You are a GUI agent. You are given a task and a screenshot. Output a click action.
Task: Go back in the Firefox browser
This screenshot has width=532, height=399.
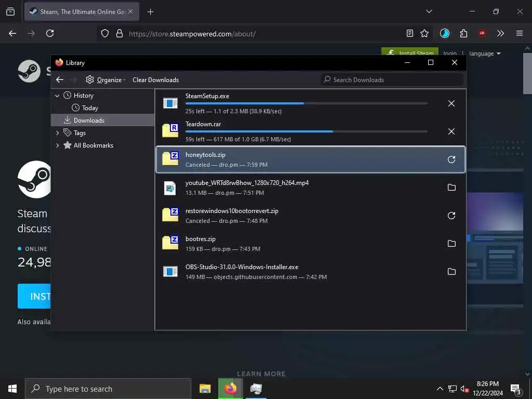pos(12,33)
